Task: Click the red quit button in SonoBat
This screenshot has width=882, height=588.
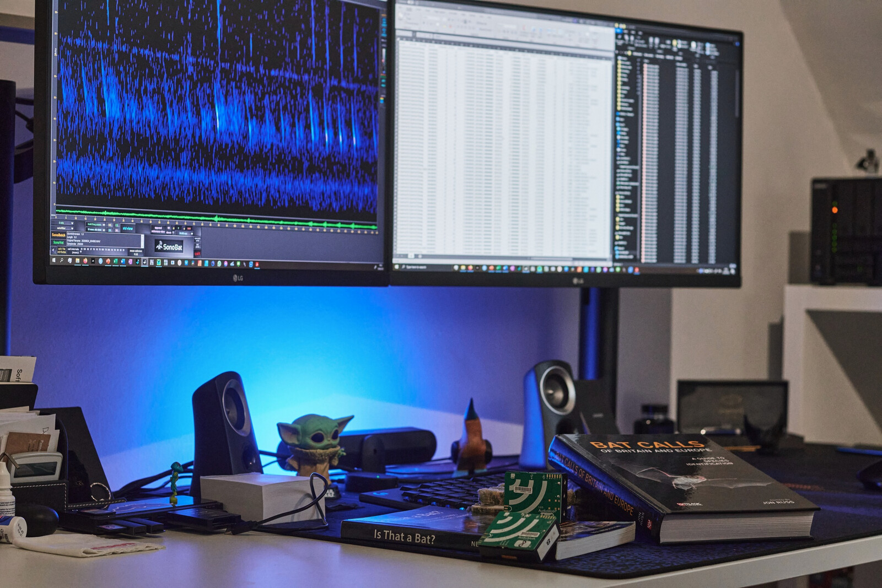Action: click(197, 253)
